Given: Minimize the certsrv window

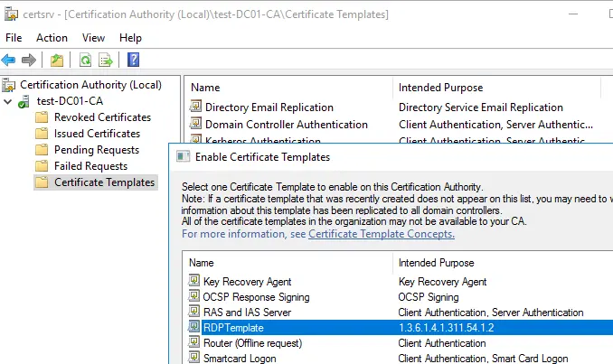Looking at the screenshot, I should point(573,14).
